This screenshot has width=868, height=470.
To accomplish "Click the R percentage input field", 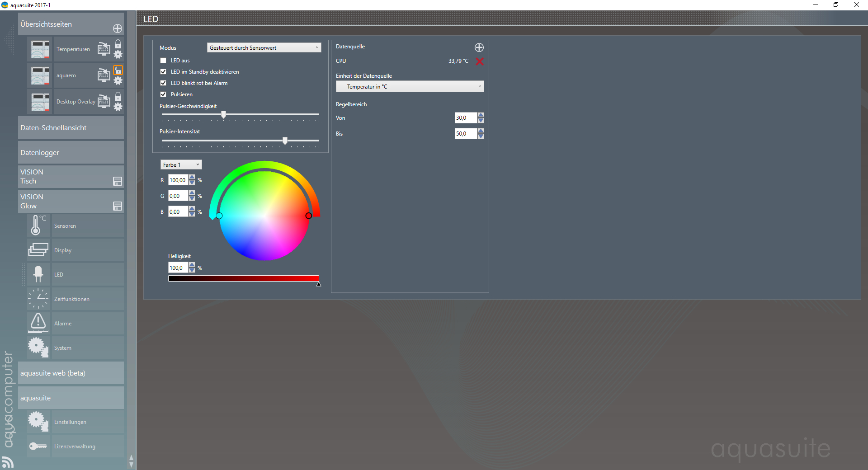I will coord(178,180).
